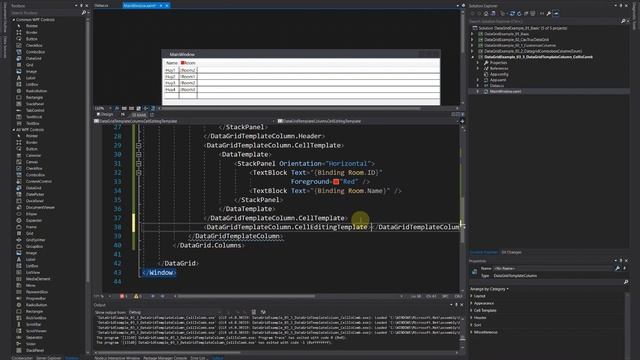Select Ellipse control in Toolbox
The height and width of the screenshot is (360, 640).
point(31,214)
